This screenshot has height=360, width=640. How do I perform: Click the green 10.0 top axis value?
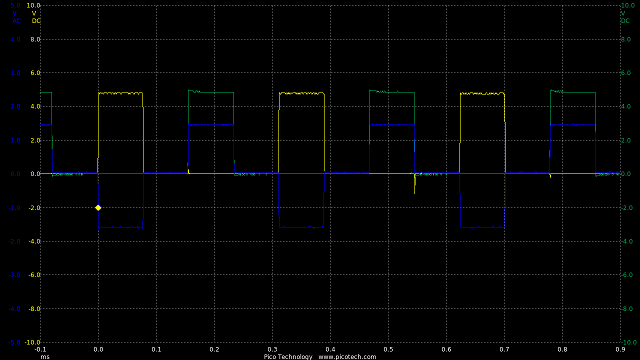pos(627,5)
